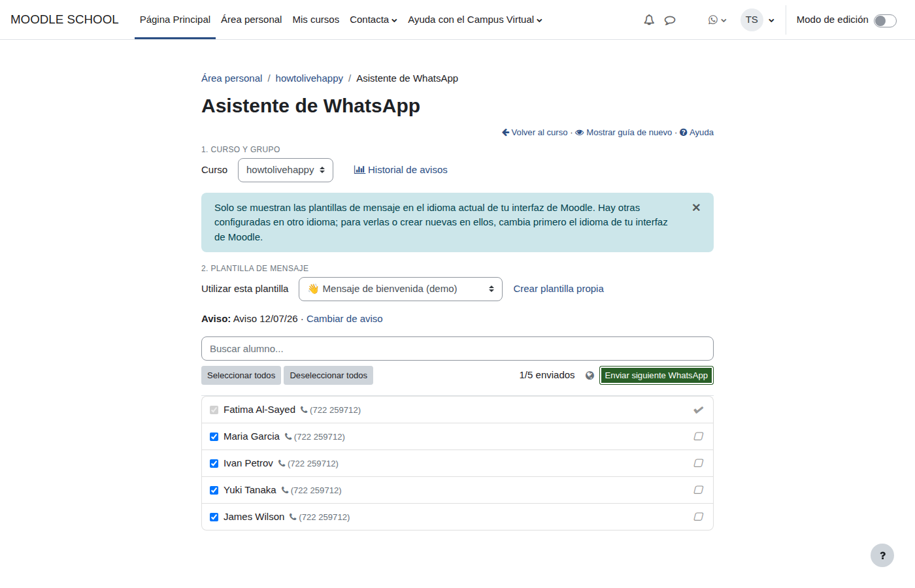The image size is (915, 588).
Task: Click the Ayuda link near page title
Action: coord(697,133)
